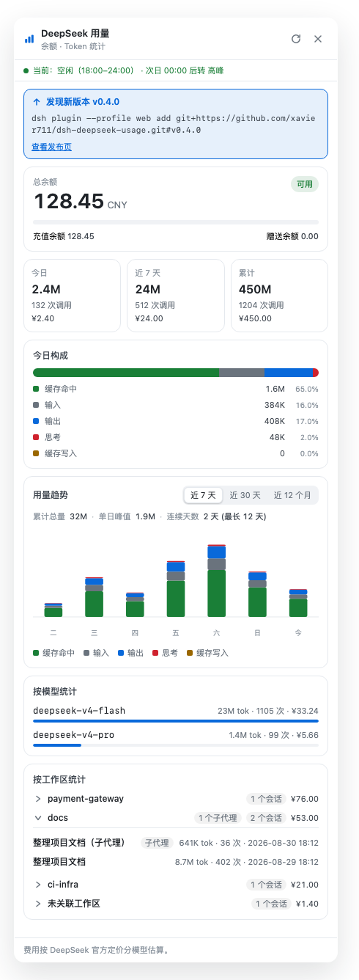Click the 128.45 total balance figure

point(69,201)
